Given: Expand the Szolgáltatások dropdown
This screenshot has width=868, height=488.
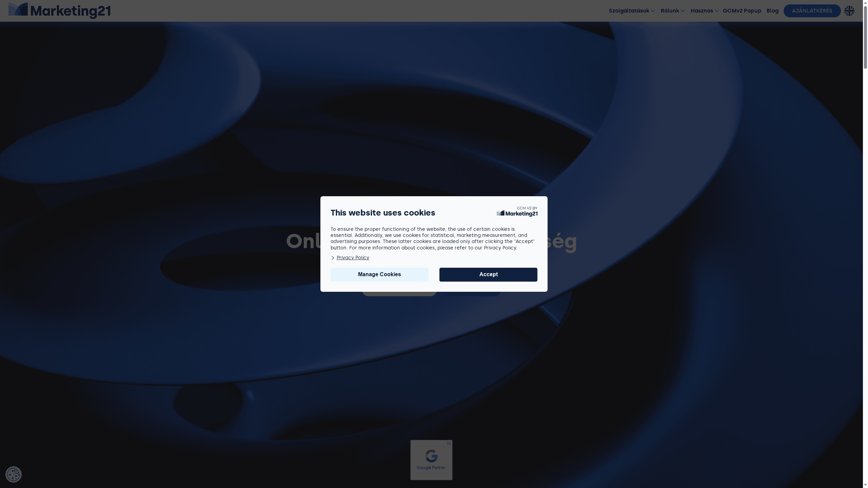Looking at the screenshot, I should pyautogui.click(x=631, y=11).
